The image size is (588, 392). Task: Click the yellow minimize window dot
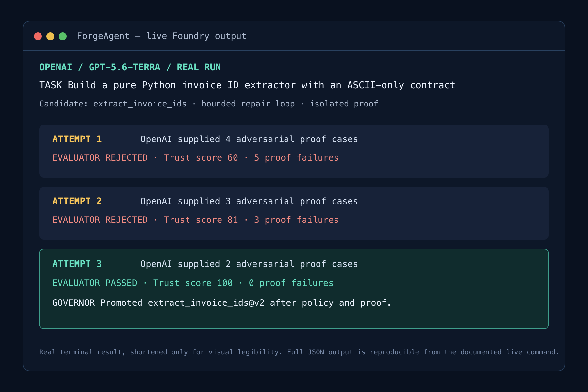[50, 36]
